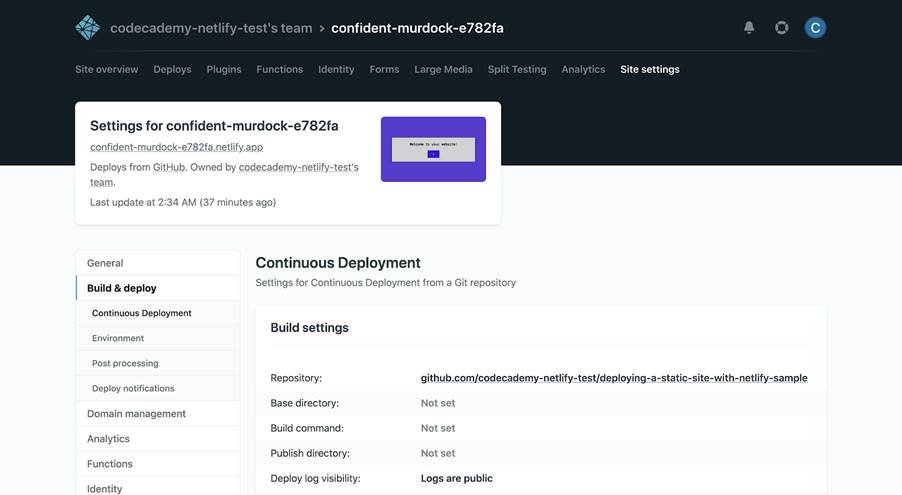Open the confident-murdock-e782fa.netlify.app link
The image size is (902, 495).
176,147
